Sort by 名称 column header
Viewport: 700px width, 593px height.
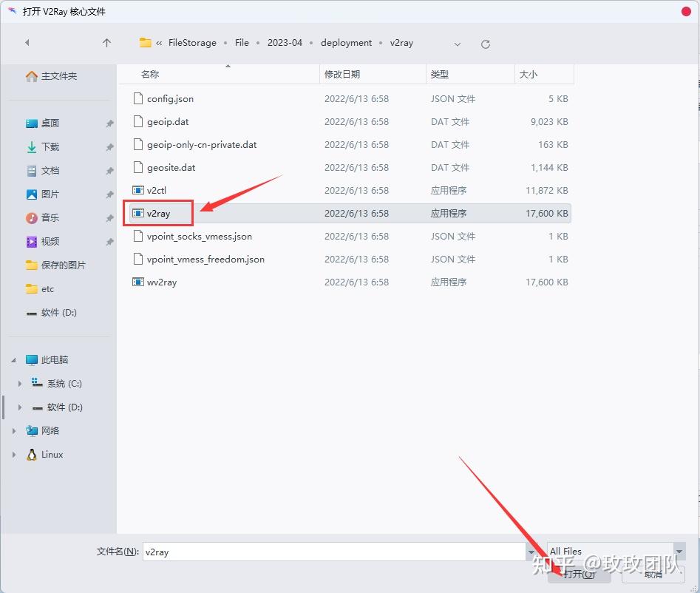tap(219, 74)
